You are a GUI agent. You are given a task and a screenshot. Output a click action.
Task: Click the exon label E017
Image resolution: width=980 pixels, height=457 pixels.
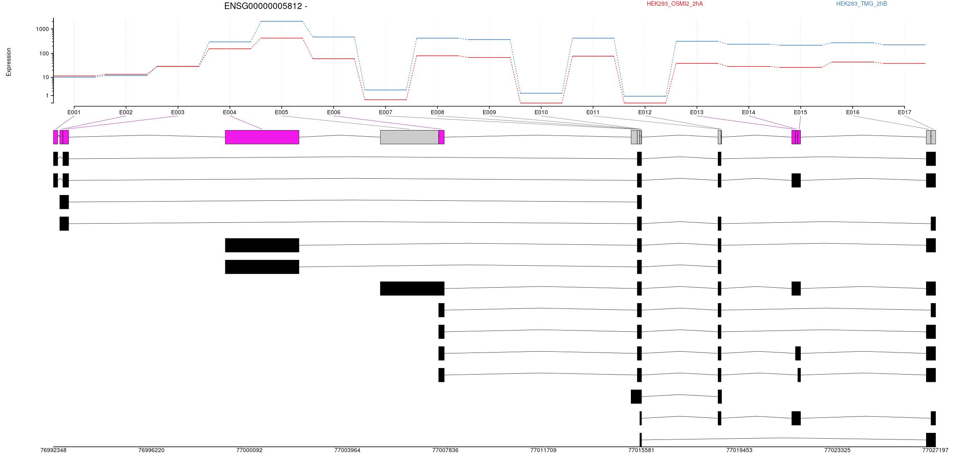point(904,112)
